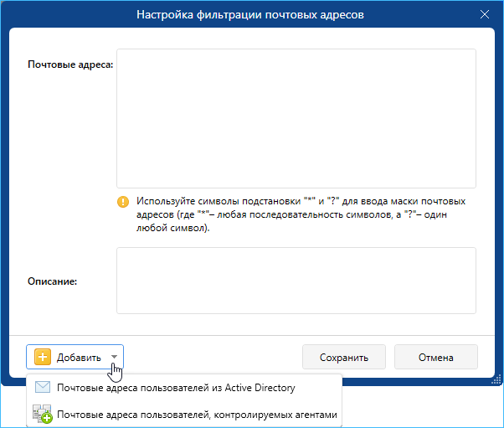
Task: Click the 'Описание:' label
Action: (52, 281)
